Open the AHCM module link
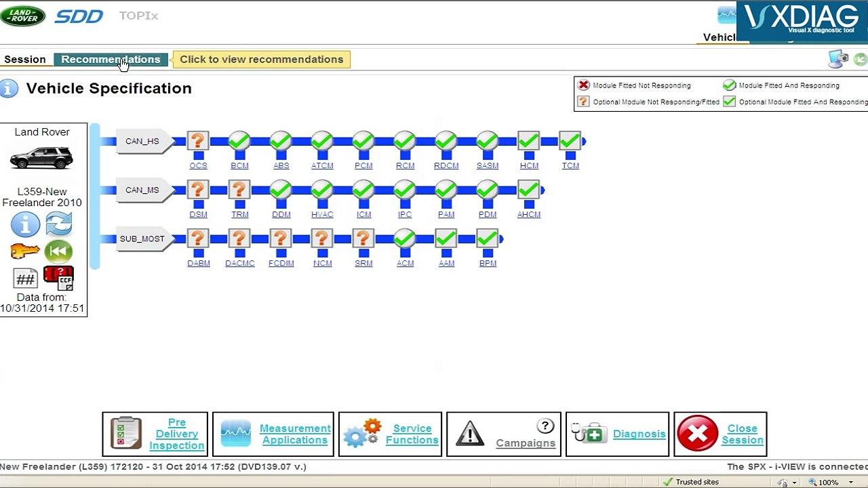Viewport: 868px width, 488px height. click(x=529, y=214)
